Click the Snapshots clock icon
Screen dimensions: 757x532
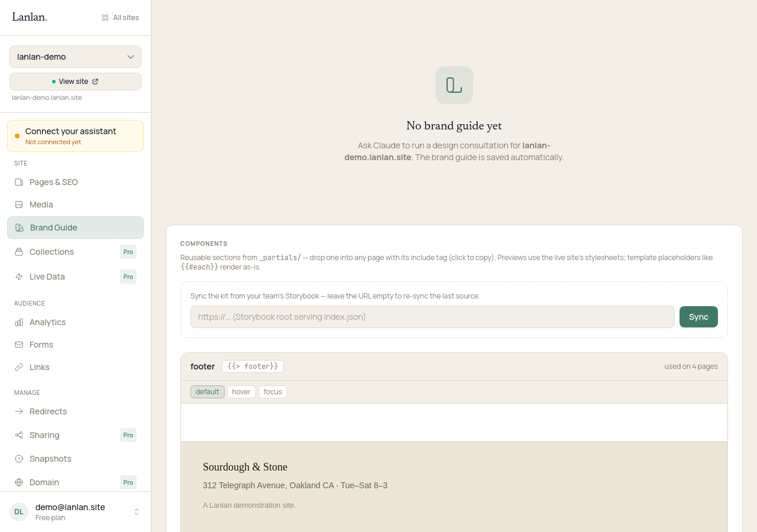19,459
